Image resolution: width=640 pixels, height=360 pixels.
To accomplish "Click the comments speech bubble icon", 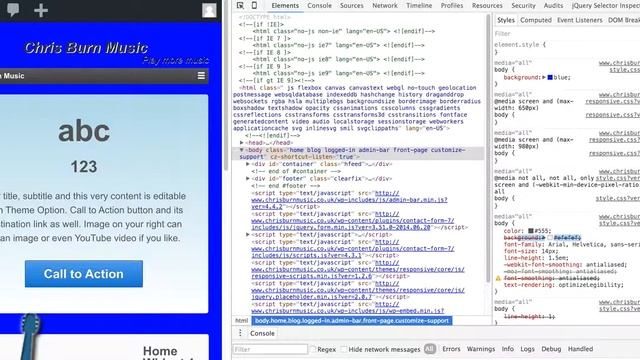I will [x=13, y=9].
